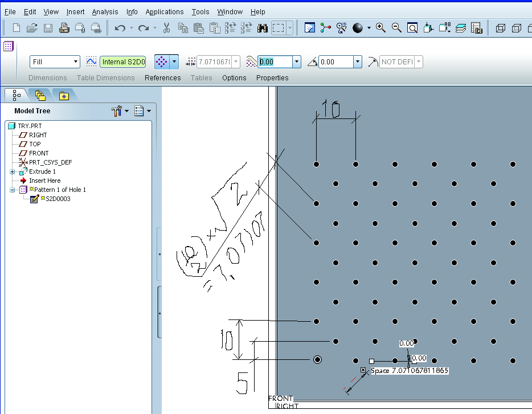The width and height of the screenshot is (532, 414).
Task: Click the shaded sphere display icon
Action: (358, 28)
